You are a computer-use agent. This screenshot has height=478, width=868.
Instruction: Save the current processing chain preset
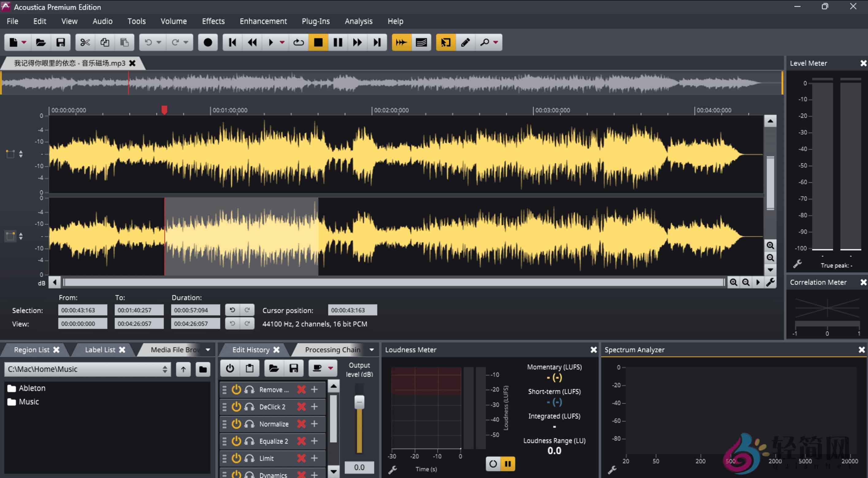click(x=294, y=368)
